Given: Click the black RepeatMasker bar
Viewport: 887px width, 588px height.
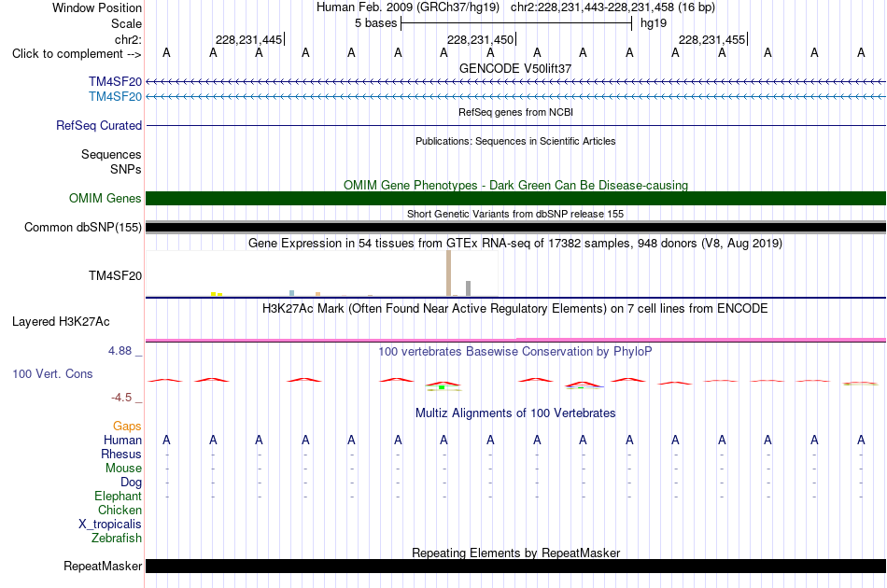Looking at the screenshot, I should pyautogui.click(x=516, y=566).
